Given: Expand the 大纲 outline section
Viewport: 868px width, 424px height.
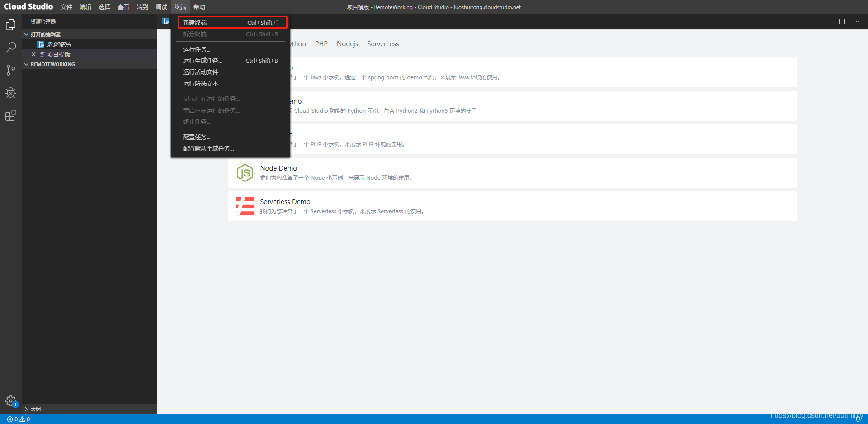Looking at the screenshot, I should click(90, 409).
